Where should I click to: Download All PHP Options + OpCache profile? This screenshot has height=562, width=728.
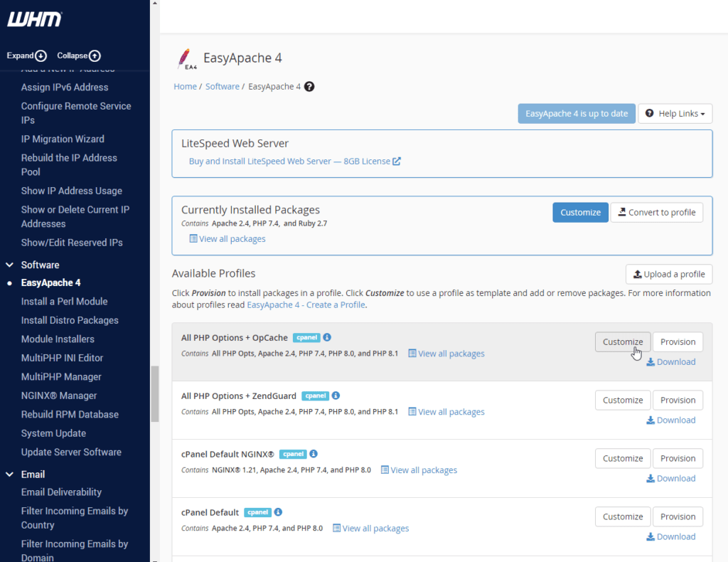coord(671,362)
